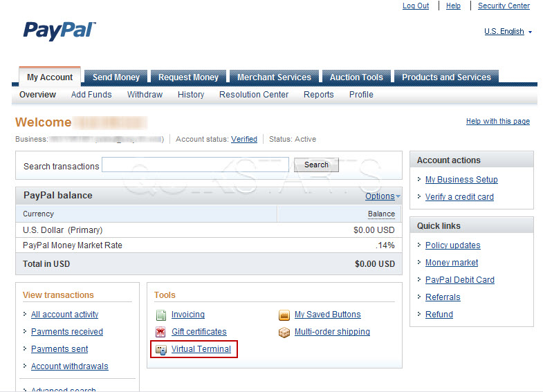Open the Help link at top

[x=453, y=6]
